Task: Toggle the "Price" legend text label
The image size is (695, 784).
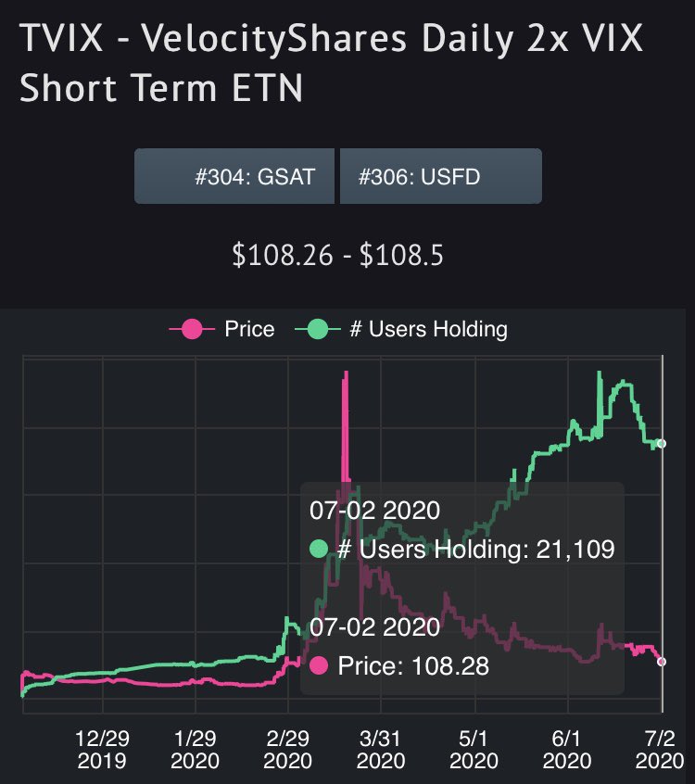Action: tap(249, 329)
